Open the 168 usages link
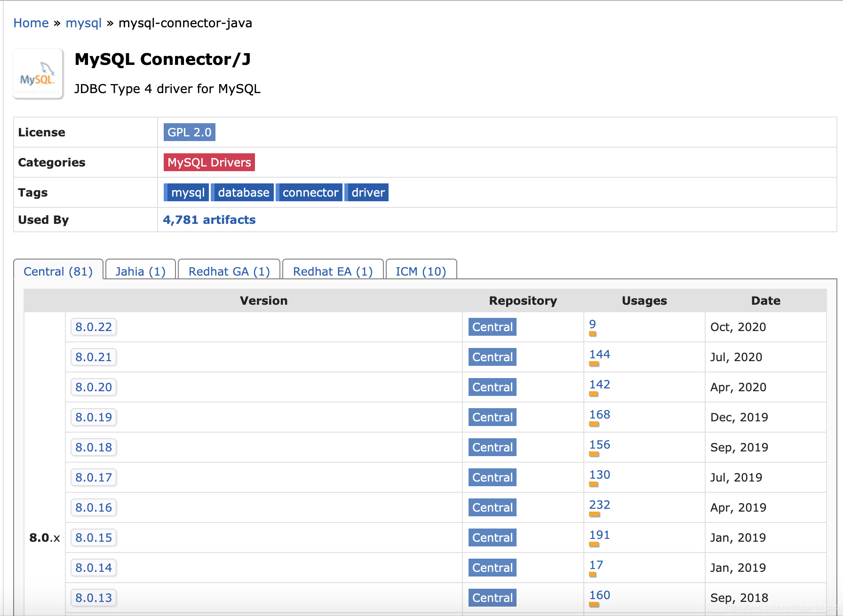Viewport: 843px width, 616px height. point(600,414)
